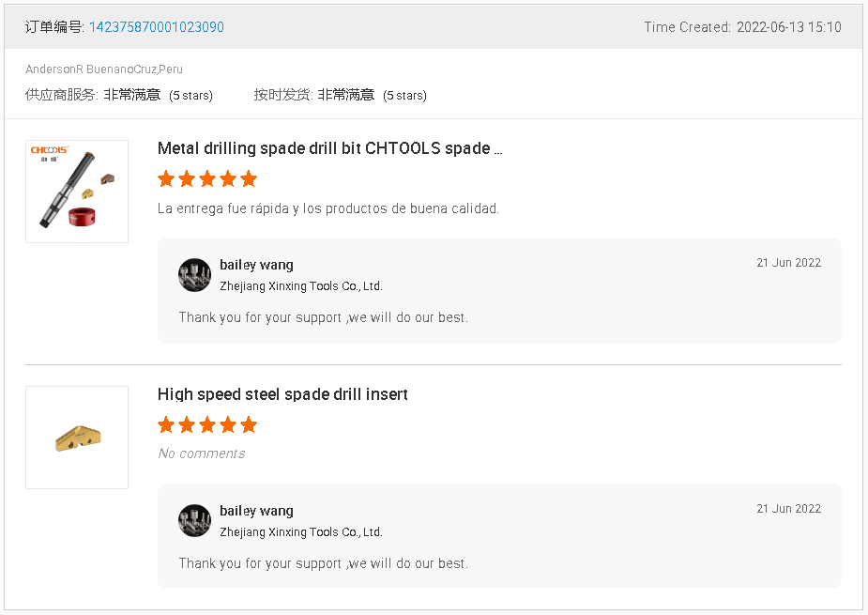Click bailey wang's avatar in the drill insert reply
868x615 pixels.
click(x=194, y=521)
